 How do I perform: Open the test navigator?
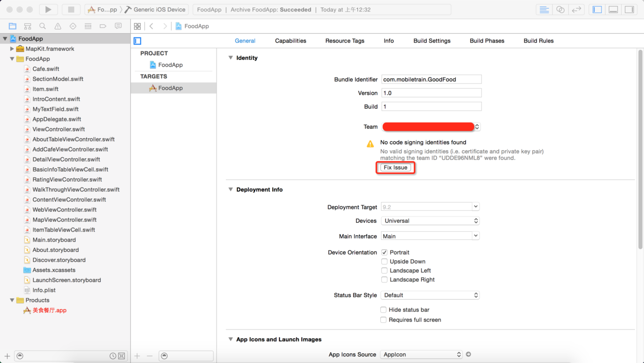[73, 26]
